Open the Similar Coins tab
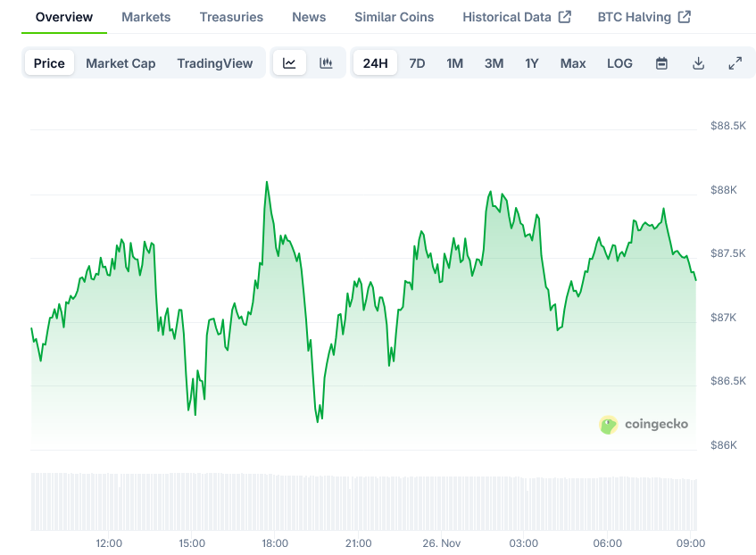Image resolution: width=756 pixels, height=555 pixels. 394,17
